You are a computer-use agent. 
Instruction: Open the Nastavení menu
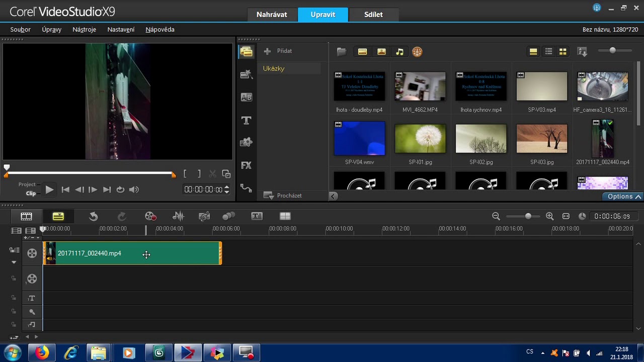pyautogui.click(x=121, y=29)
